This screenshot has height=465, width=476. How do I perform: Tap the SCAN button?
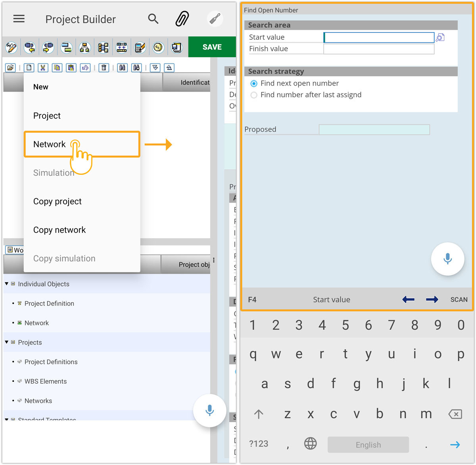(x=459, y=300)
